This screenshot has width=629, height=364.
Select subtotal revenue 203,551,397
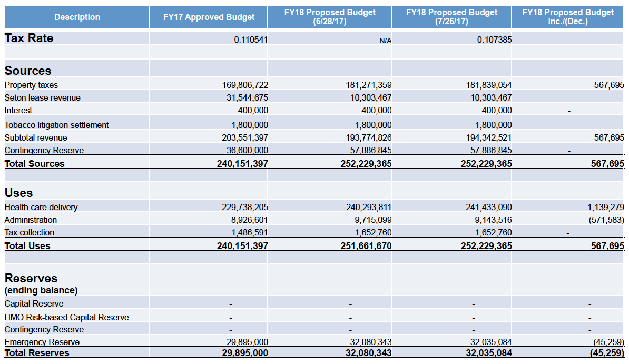pos(245,137)
